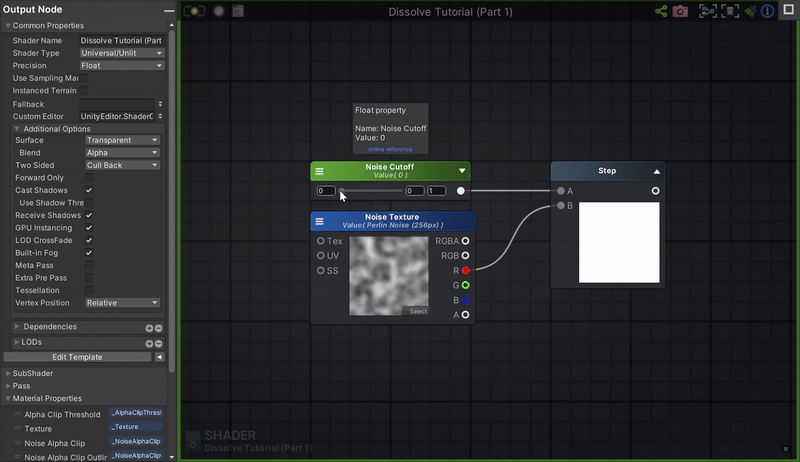Toggle the live mode icon at top-left of canvas

(x=194, y=11)
